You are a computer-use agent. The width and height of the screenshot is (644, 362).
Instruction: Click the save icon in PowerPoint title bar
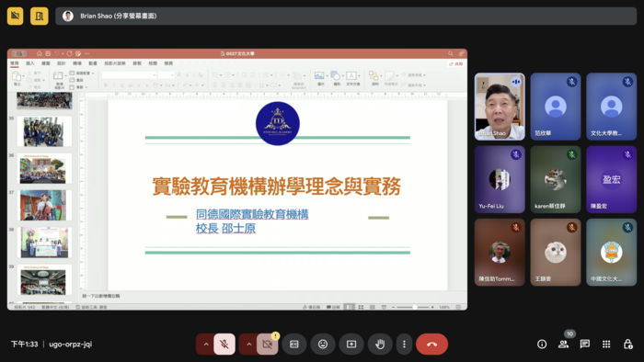pos(48,53)
